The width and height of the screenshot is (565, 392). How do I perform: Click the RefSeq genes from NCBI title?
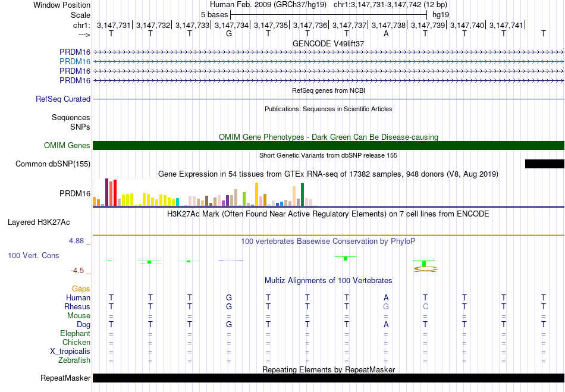point(328,90)
